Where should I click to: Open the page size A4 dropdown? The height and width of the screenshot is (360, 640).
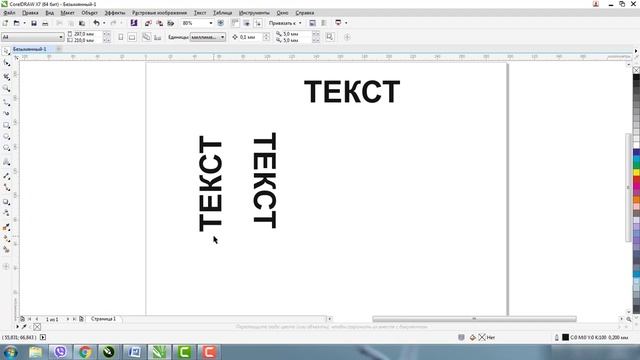pyautogui.click(x=61, y=37)
